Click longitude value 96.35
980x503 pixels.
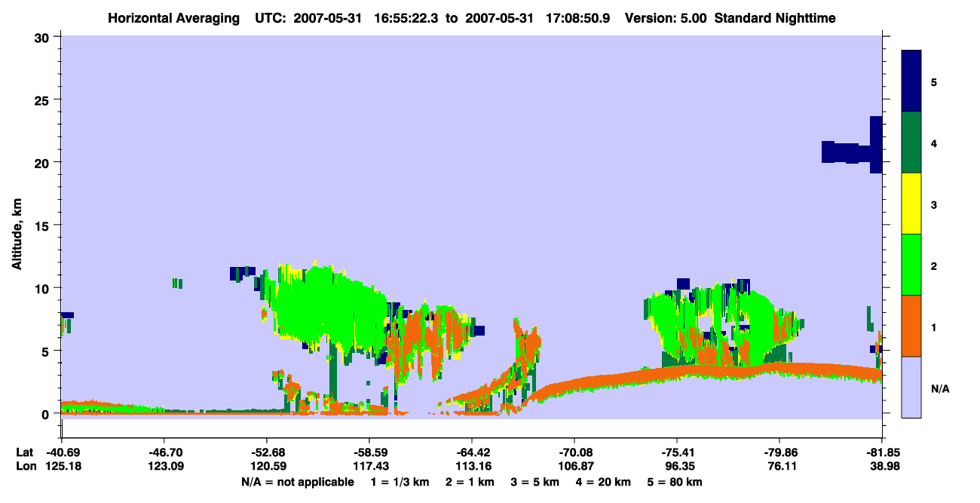pos(678,466)
